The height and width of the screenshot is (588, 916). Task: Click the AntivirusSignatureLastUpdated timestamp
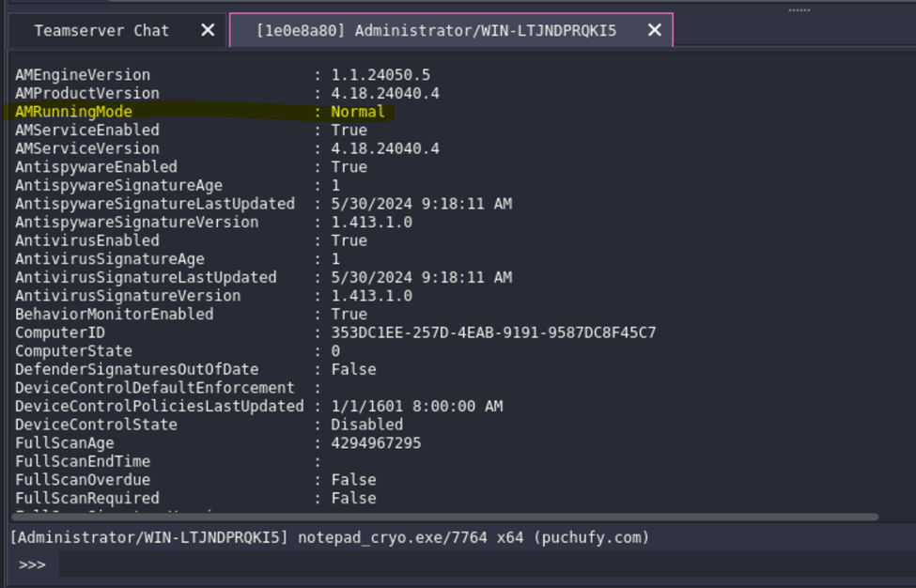(x=421, y=277)
